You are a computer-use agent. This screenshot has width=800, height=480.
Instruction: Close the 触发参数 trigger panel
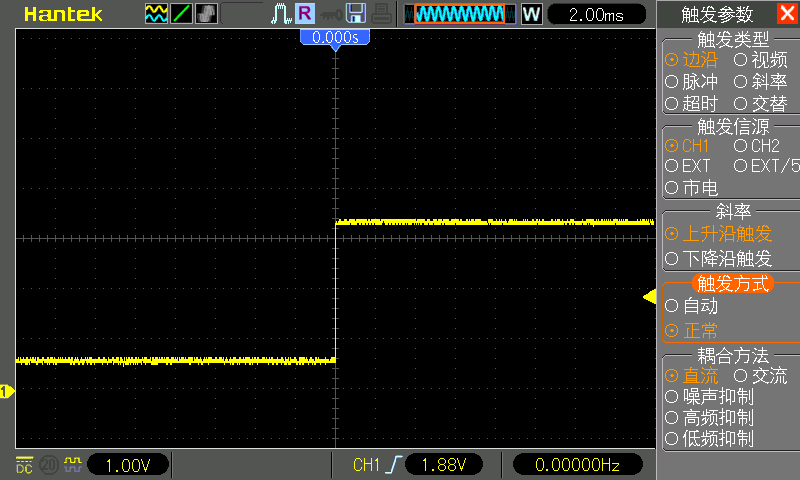click(x=787, y=14)
